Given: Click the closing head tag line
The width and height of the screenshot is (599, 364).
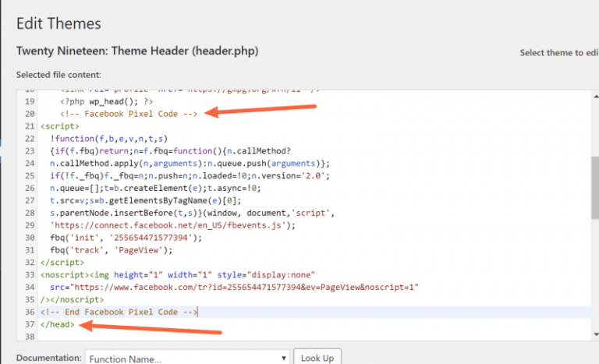Looking at the screenshot, I should [x=57, y=324].
